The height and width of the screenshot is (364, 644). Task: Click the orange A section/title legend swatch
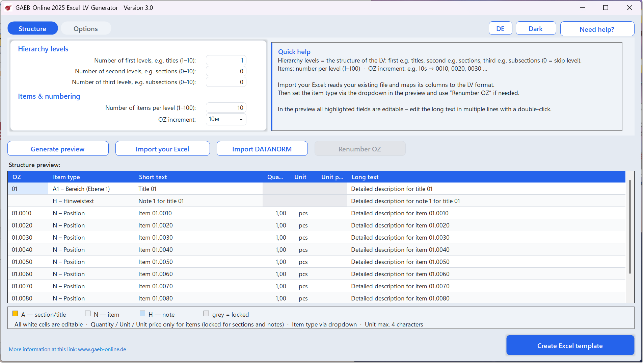tap(15, 314)
